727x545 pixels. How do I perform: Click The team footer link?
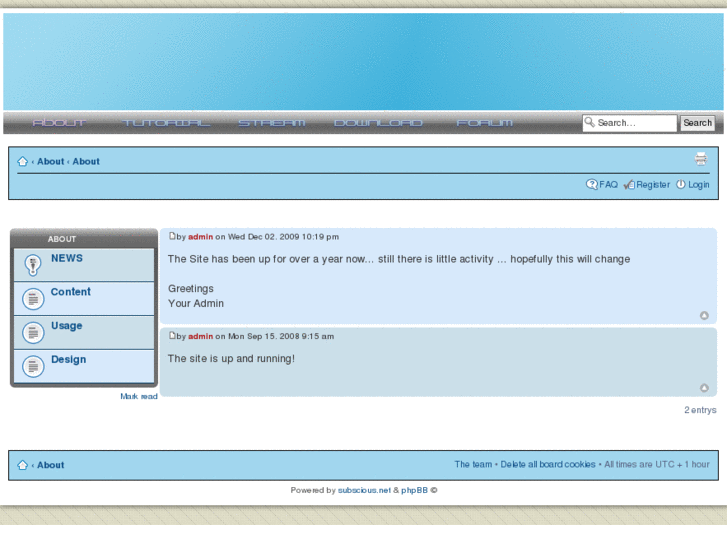point(473,464)
